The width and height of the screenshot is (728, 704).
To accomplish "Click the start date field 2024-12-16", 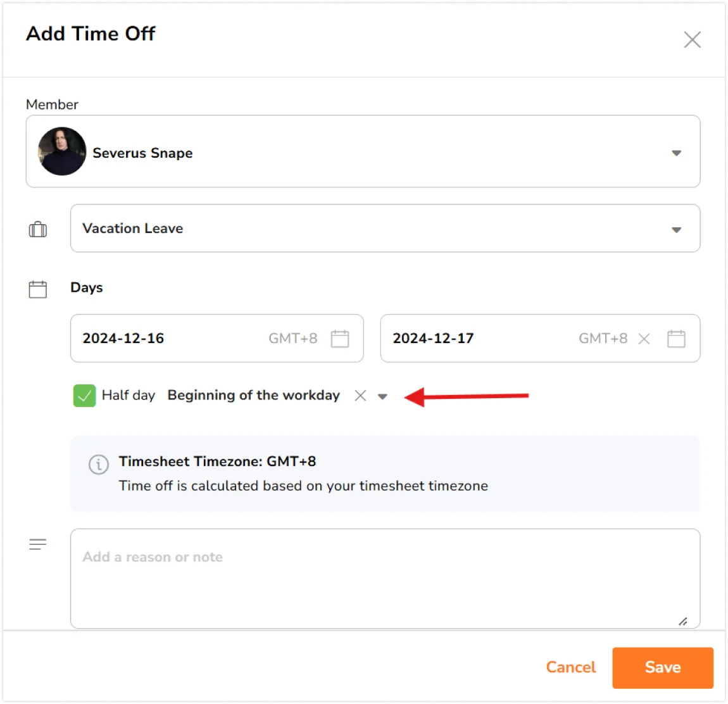I will click(x=217, y=338).
